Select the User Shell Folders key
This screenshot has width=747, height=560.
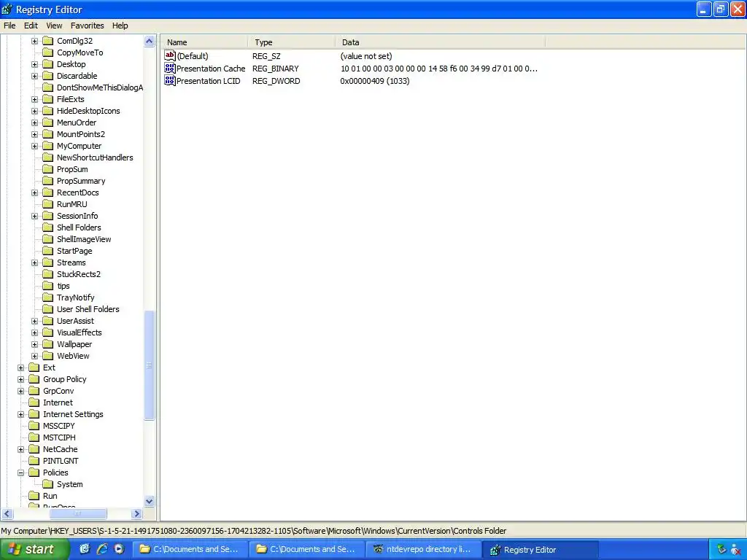[x=88, y=309]
